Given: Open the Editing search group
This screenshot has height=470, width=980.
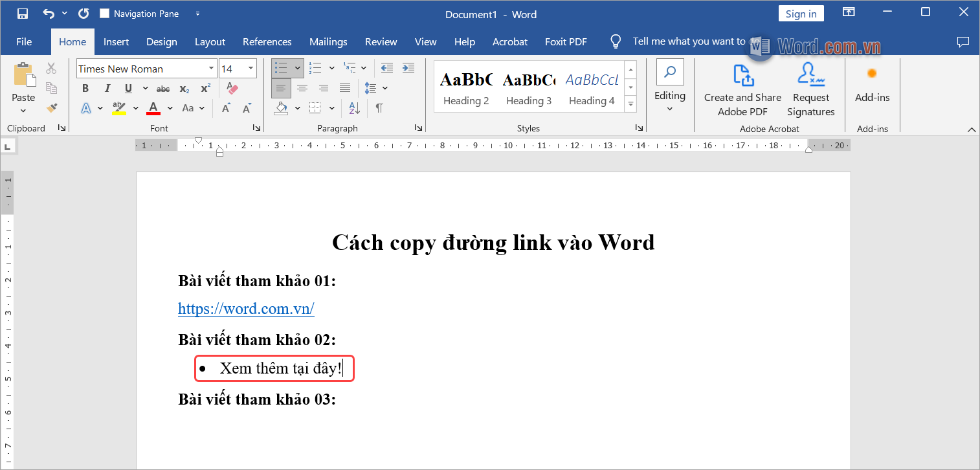Looking at the screenshot, I should pyautogui.click(x=670, y=85).
